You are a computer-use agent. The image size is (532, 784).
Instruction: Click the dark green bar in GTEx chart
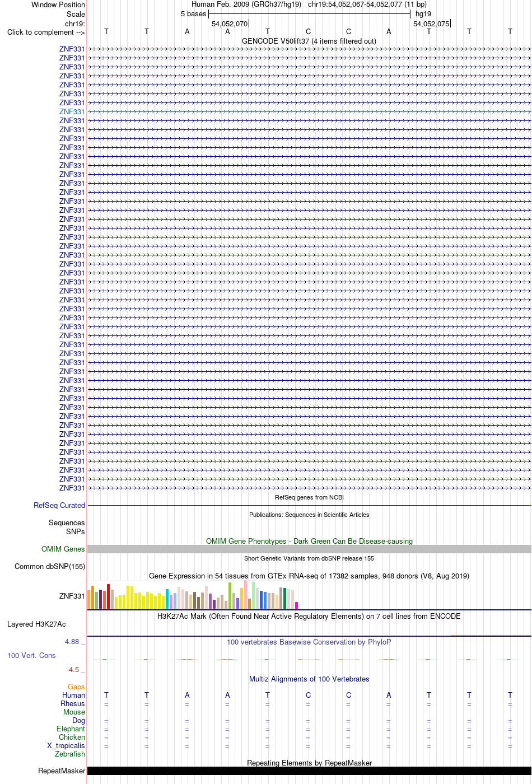285,599
